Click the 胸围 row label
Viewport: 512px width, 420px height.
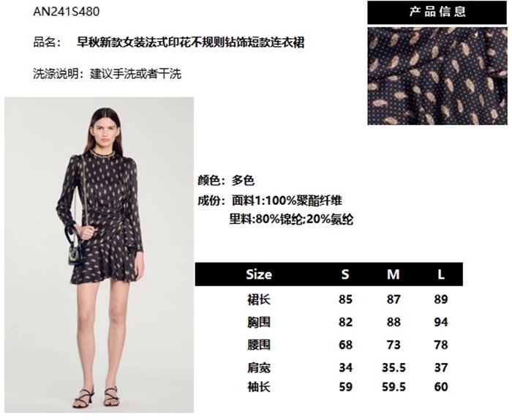point(259,323)
